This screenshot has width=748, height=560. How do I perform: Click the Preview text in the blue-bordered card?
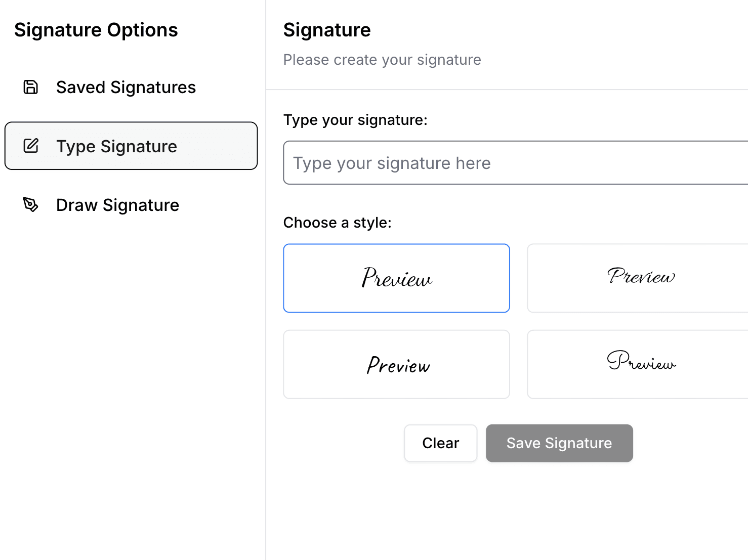coord(397,277)
